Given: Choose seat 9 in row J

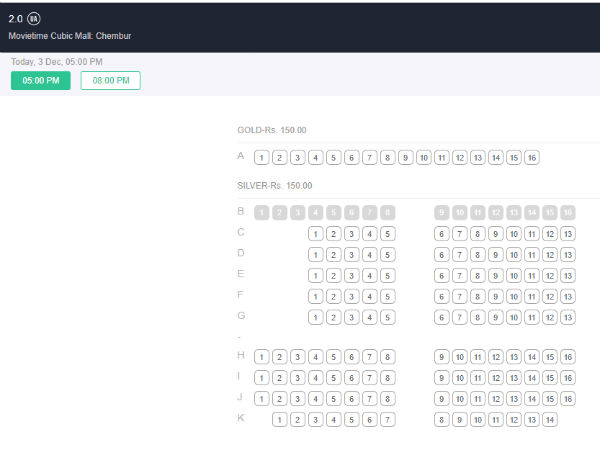Looking at the screenshot, I should click(x=441, y=399).
